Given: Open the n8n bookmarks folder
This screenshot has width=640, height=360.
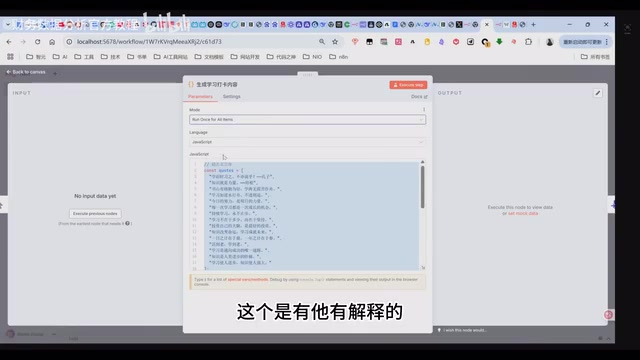Looking at the screenshot, I should [339, 57].
